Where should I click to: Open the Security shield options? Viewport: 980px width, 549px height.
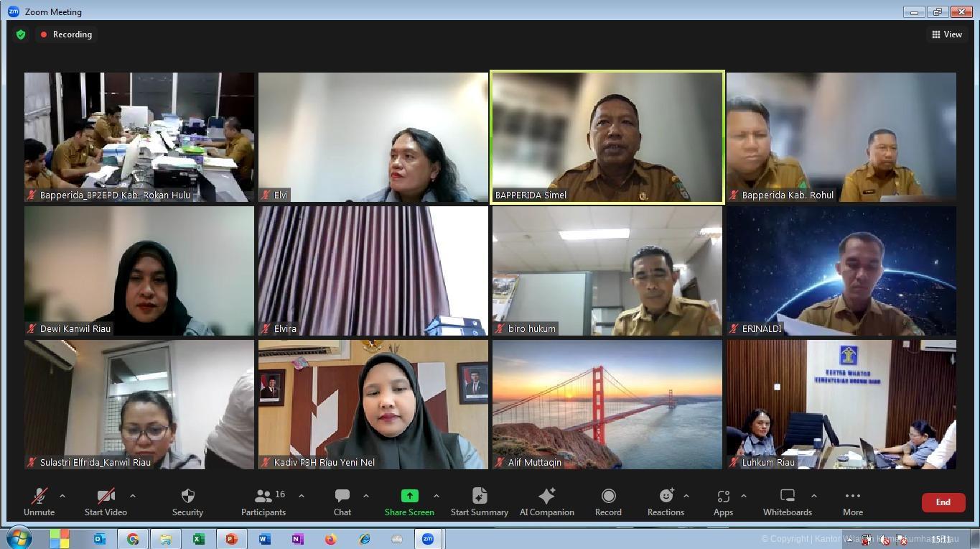(x=187, y=502)
